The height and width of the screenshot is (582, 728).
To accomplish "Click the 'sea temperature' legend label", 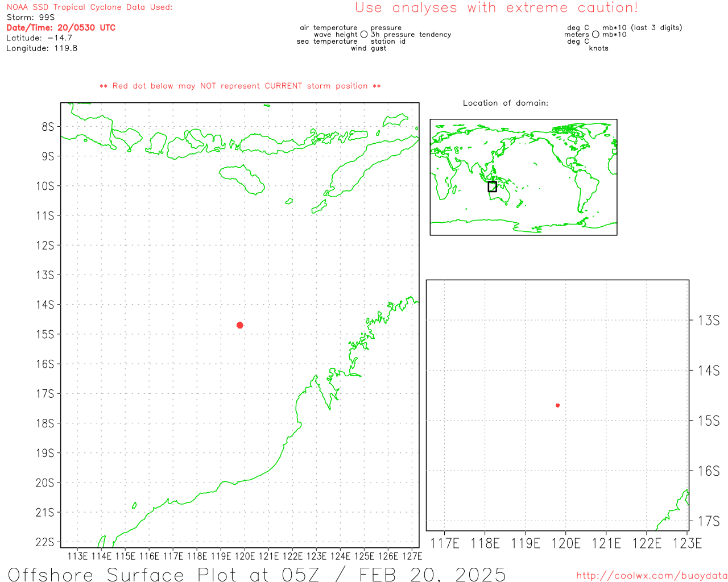I will [x=327, y=41].
